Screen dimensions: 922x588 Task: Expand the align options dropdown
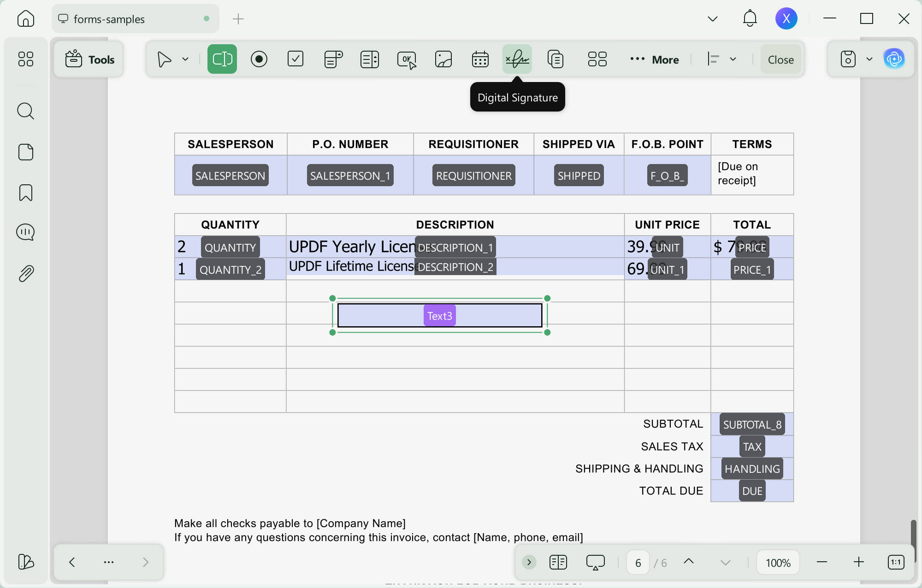click(x=733, y=59)
